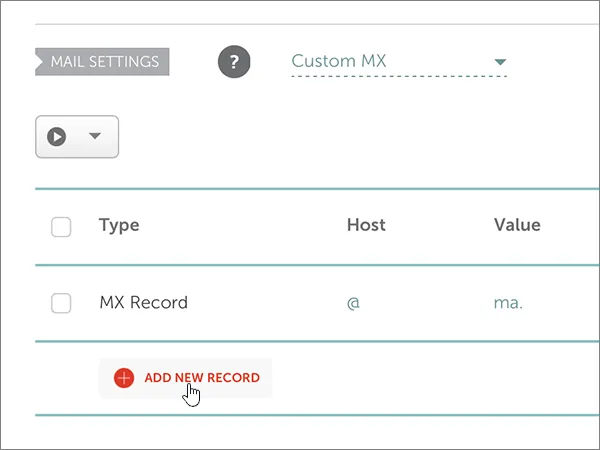The height and width of the screenshot is (450, 600).
Task: Click the Type column header
Action: 119,225
